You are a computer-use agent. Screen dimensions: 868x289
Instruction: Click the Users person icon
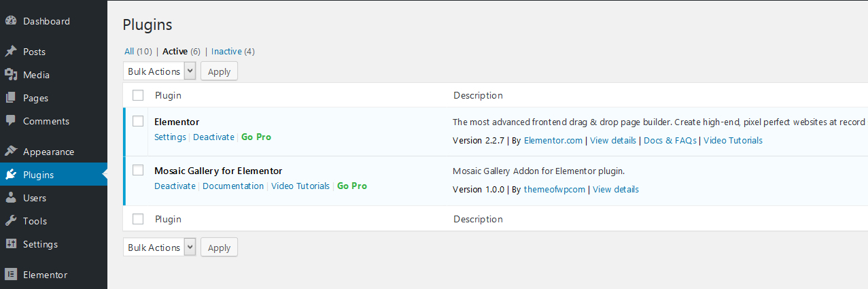(x=11, y=198)
